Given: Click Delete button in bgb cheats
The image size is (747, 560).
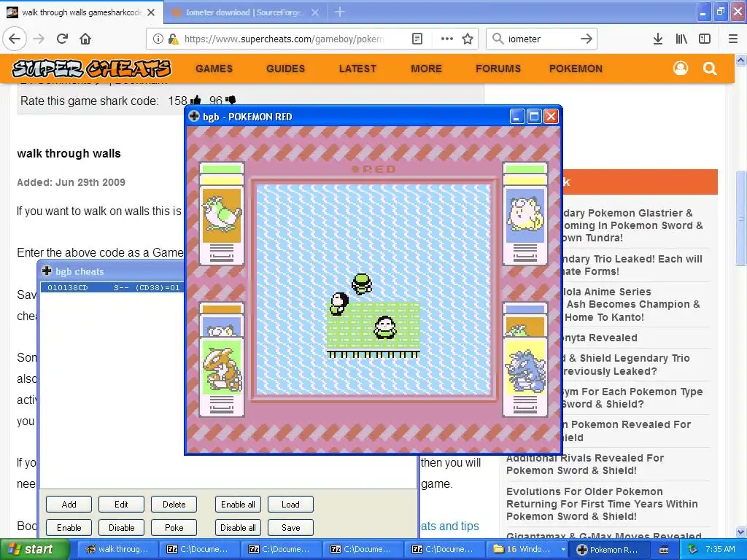Looking at the screenshot, I should pos(174,505).
